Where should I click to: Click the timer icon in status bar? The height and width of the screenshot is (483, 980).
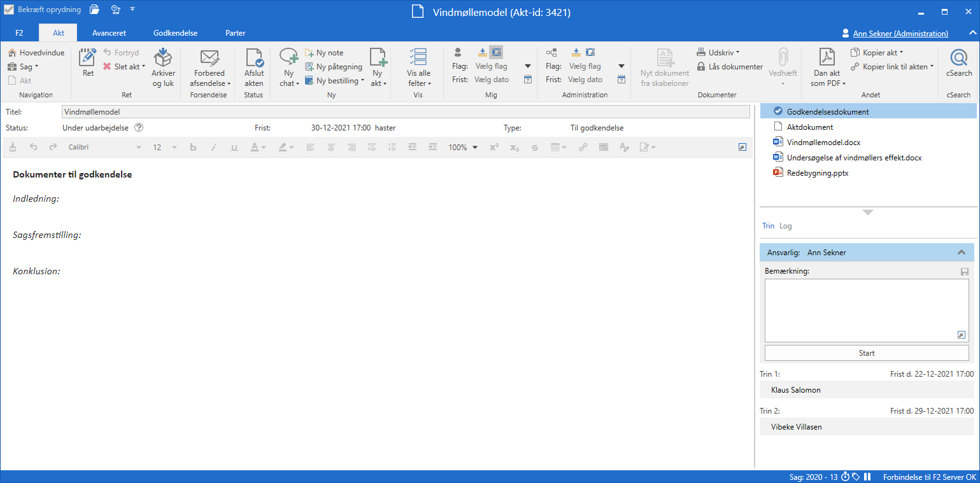[x=845, y=477]
